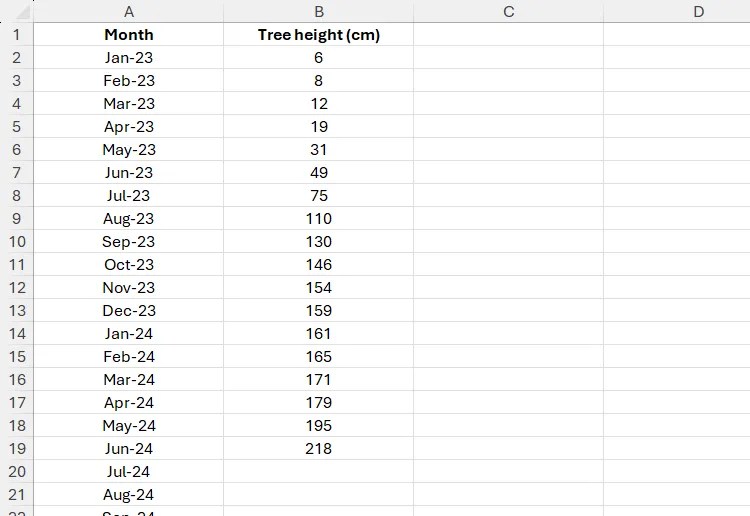This screenshot has height=516, width=750.
Task: Select column B header
Action: pyautogui.click(x=319, y=11)
